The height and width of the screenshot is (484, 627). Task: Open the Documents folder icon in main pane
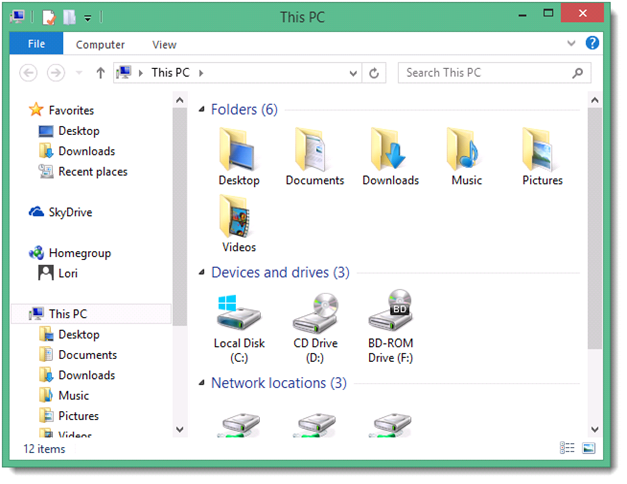(x=315, y=157)
